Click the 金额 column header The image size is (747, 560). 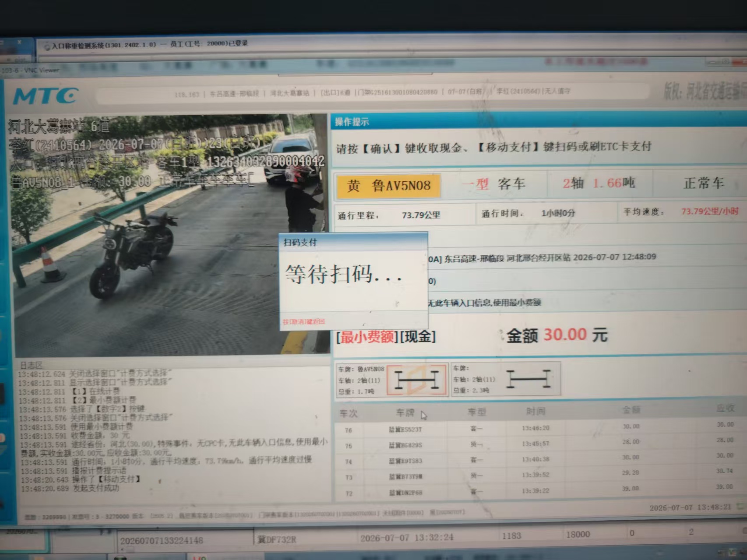coord(631,410)
